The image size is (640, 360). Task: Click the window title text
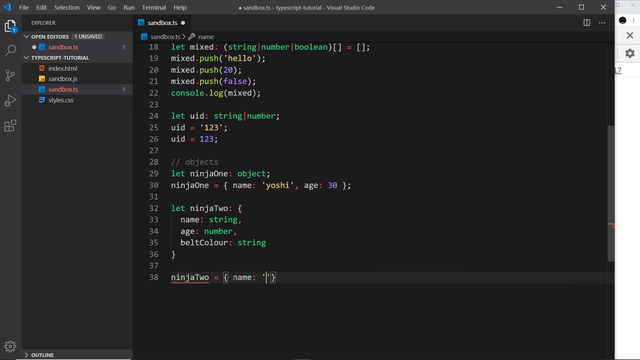tap(307, 7)
